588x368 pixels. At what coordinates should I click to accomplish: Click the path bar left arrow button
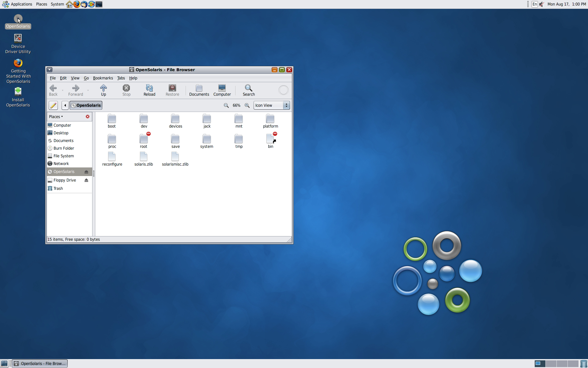click(x=65, y=105)
